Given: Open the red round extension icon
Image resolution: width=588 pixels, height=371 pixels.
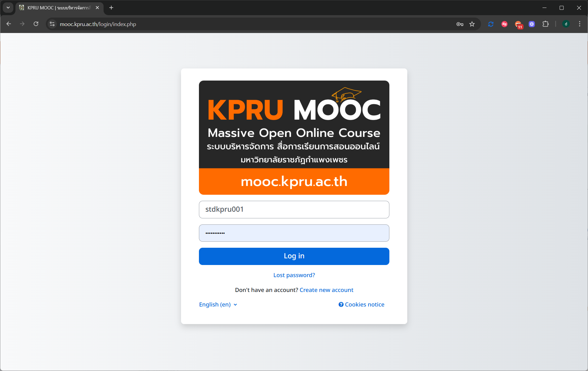Looking at the screenshot, I should 504,24.
